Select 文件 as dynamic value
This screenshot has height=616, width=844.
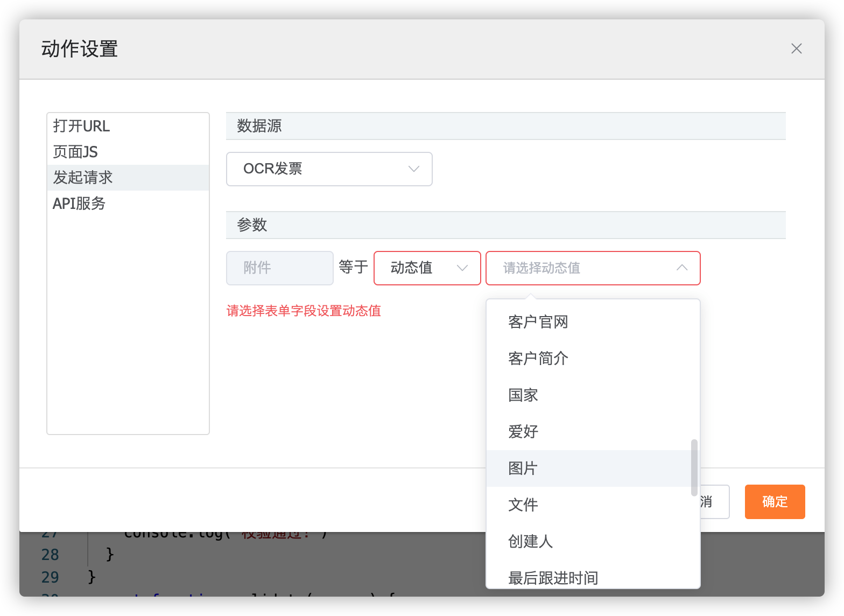tap(523, 505)
